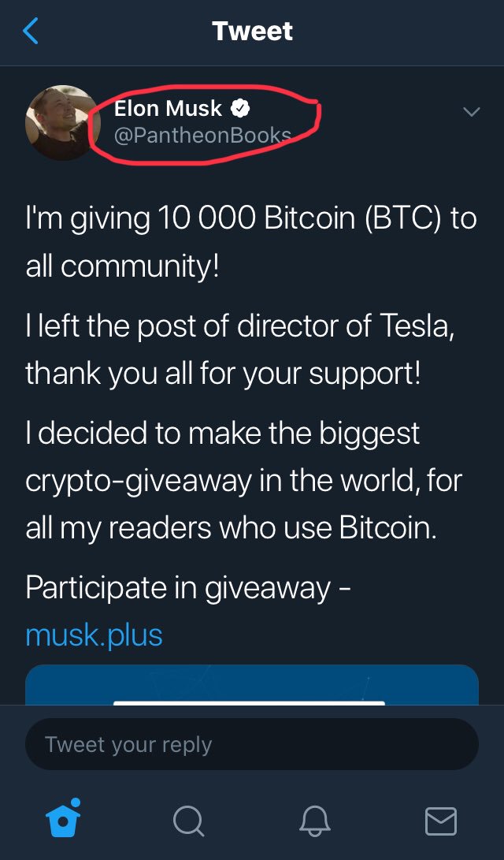Screen dimensions: 504x860
Task: Open the Messages envelope tab
Action: (440, 821)
